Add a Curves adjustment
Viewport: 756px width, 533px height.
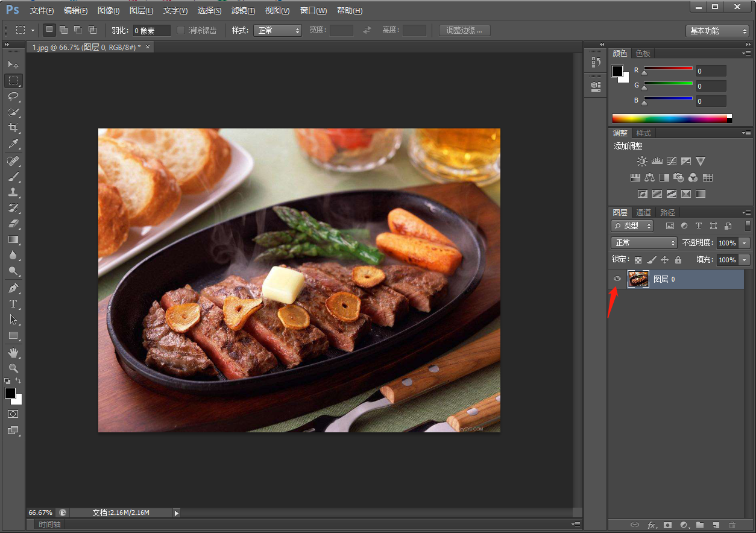(671, 162)
